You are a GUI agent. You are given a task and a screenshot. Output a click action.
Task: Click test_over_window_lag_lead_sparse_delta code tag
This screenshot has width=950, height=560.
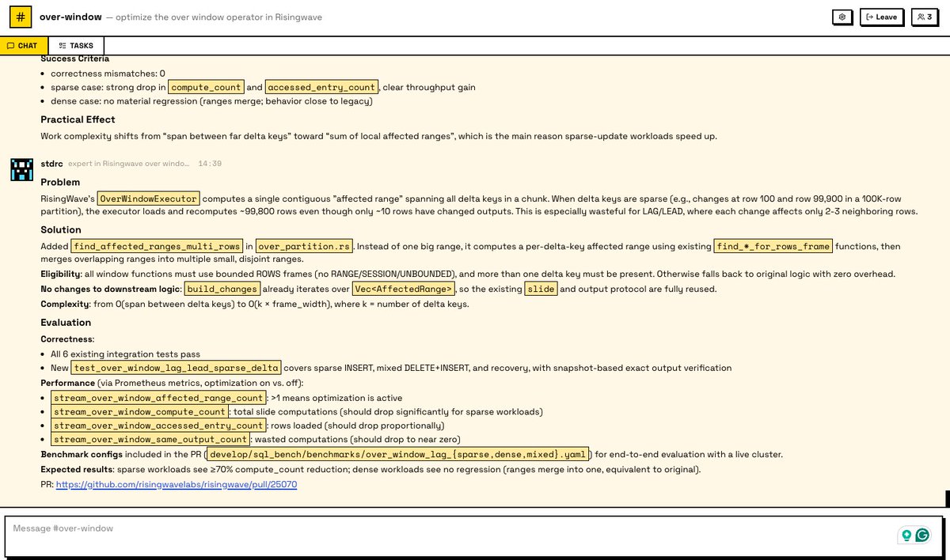[176, 368]
